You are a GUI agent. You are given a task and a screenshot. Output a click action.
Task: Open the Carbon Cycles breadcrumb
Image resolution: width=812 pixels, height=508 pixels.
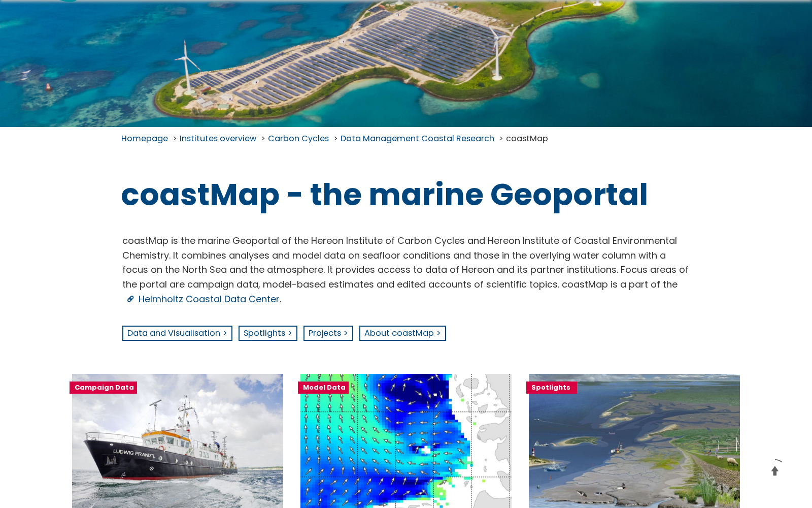298,139
